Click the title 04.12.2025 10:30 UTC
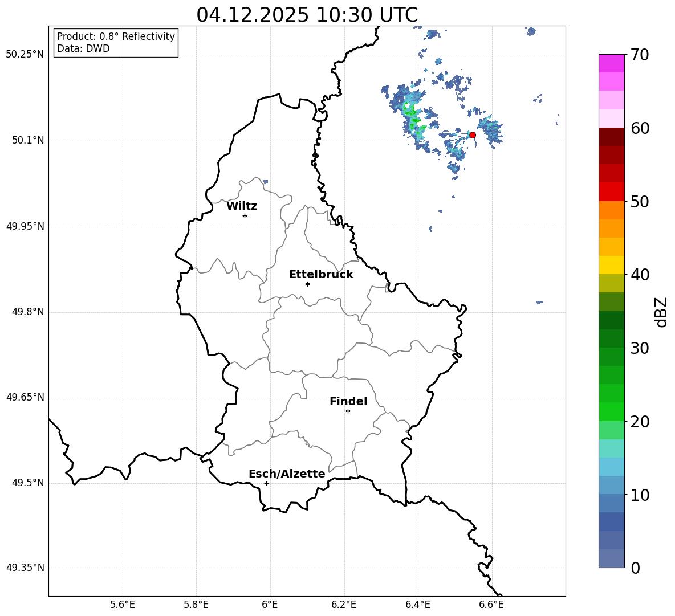Image resolution: width=675 pixels, height=616 pixels. pyautogui.click(x=307, y=15)
